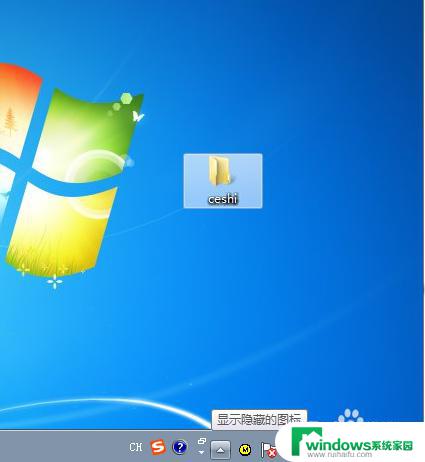Click the windows系统家园 logo text
The image size is (425, 462).
point(359,445)
